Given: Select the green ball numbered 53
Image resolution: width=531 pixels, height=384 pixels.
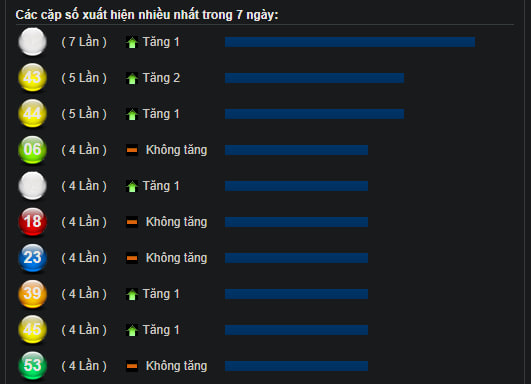Looking at the screenshot, I should click(x=33, y=366).
